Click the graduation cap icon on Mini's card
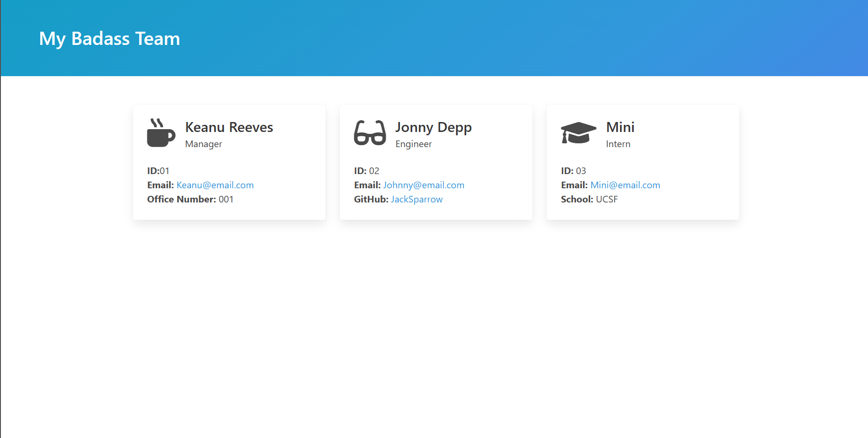Image resolution: width=868 pixels, height=438 pixels. [578, 133]
